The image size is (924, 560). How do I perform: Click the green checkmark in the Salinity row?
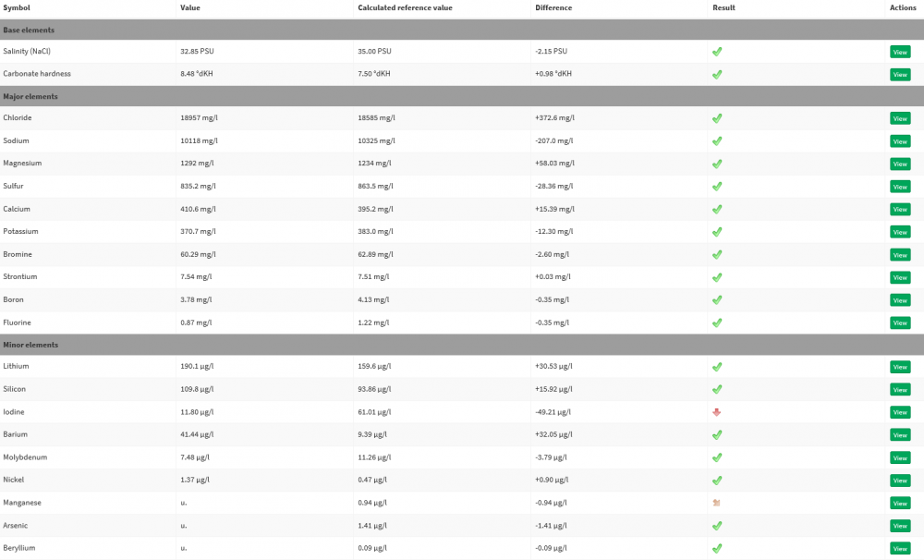point(717,52)
